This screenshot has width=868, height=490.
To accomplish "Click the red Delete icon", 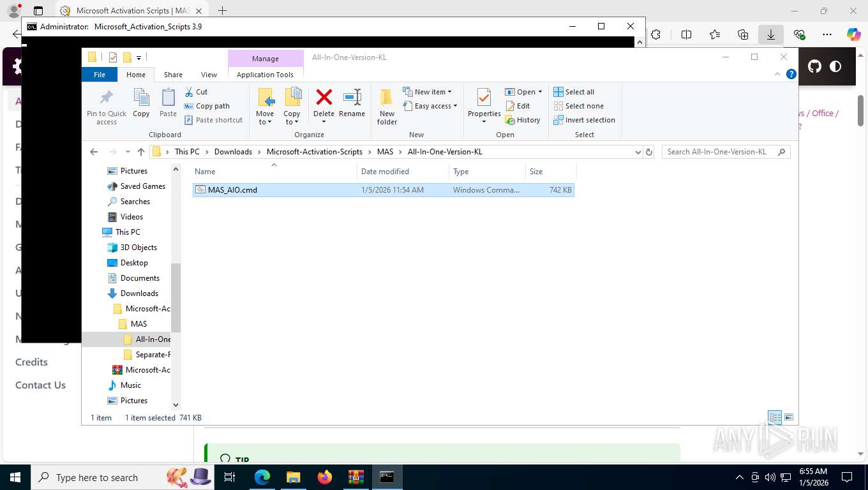I will [324, 97].
